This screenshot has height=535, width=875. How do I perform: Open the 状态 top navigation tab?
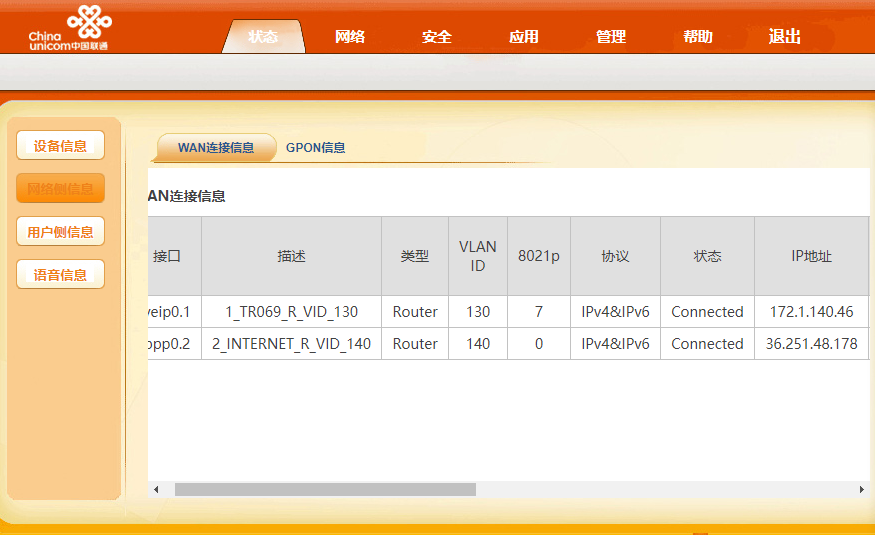tap(263, 37)
